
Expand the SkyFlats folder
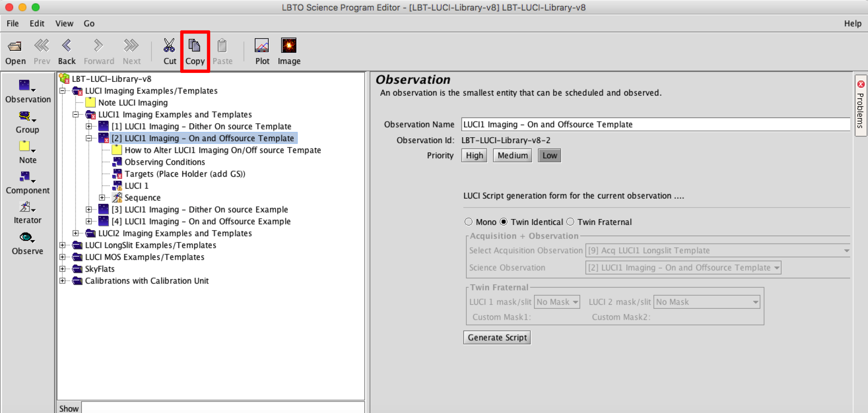point(63,269)
